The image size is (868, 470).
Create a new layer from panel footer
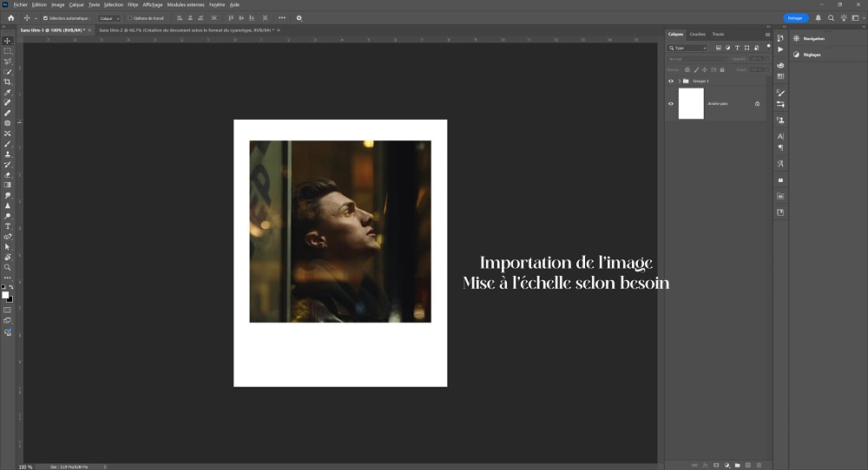[748, 465]
